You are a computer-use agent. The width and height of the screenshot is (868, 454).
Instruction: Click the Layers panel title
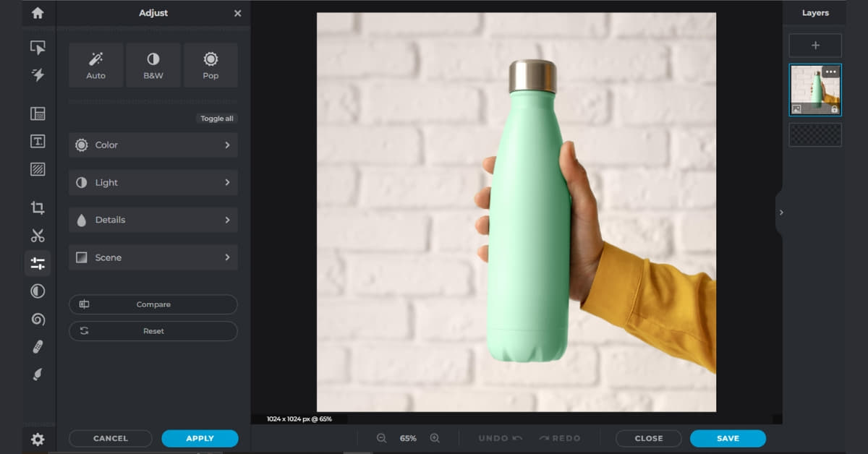tap(815, 13)
